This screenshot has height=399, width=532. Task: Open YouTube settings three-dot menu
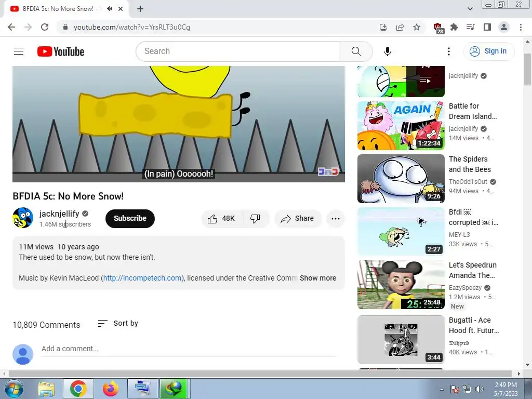pyautogui.click(x=448, y=51)
